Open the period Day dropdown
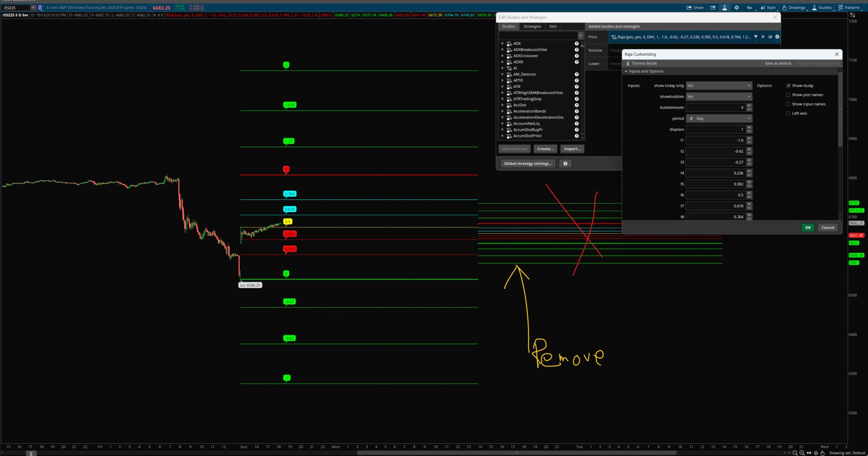 719,118
